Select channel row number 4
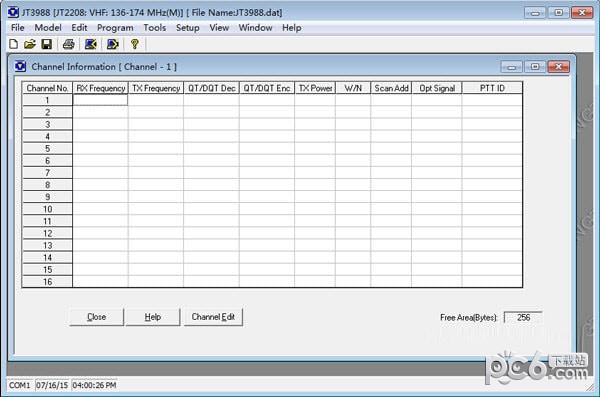This screenshot has width=600, height=397. [47, 137]
